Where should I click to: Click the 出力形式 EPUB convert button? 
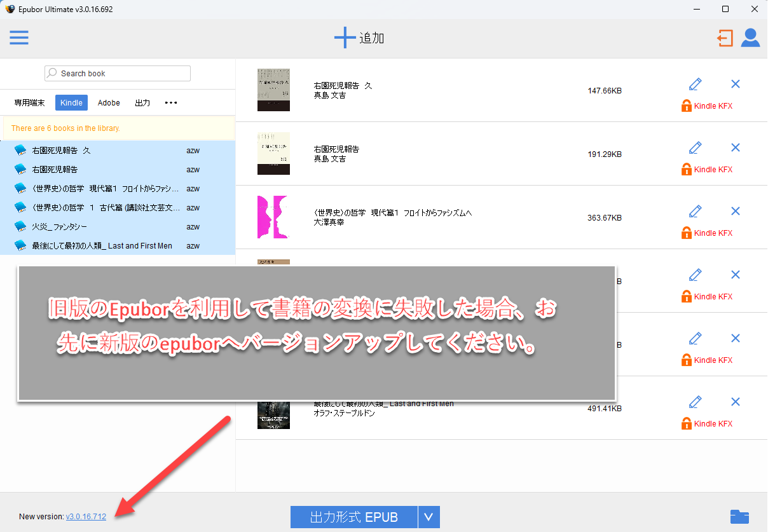point(354,517)
